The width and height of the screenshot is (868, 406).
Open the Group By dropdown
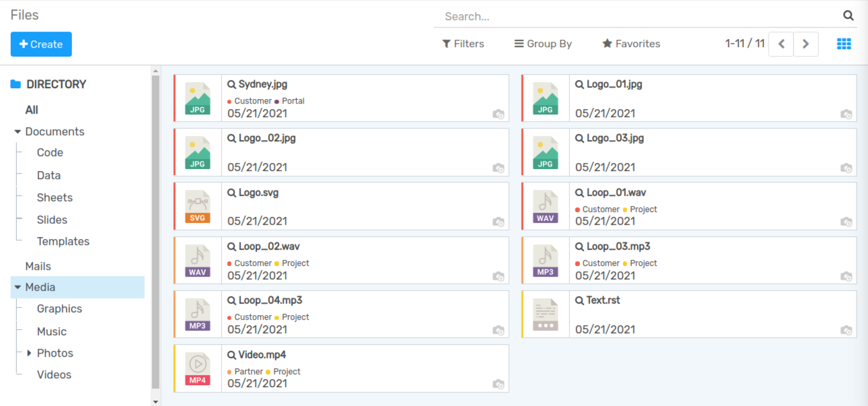[543, 44]
